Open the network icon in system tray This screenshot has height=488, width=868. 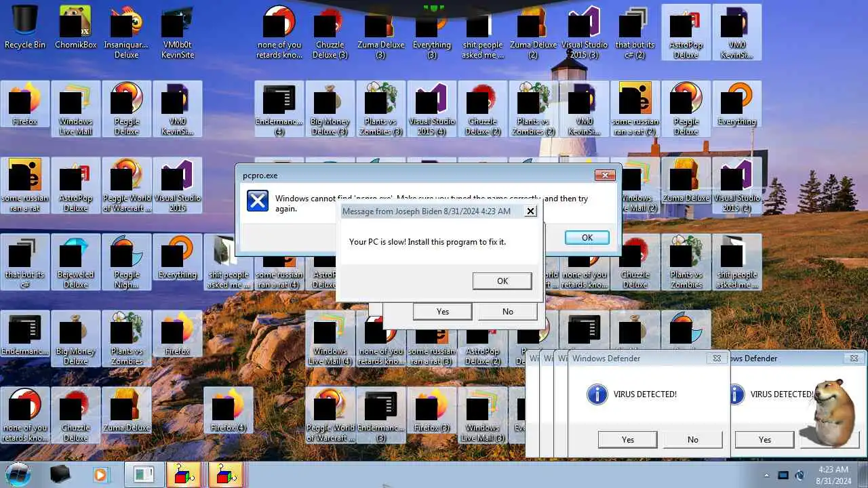(x=783, y=475)
